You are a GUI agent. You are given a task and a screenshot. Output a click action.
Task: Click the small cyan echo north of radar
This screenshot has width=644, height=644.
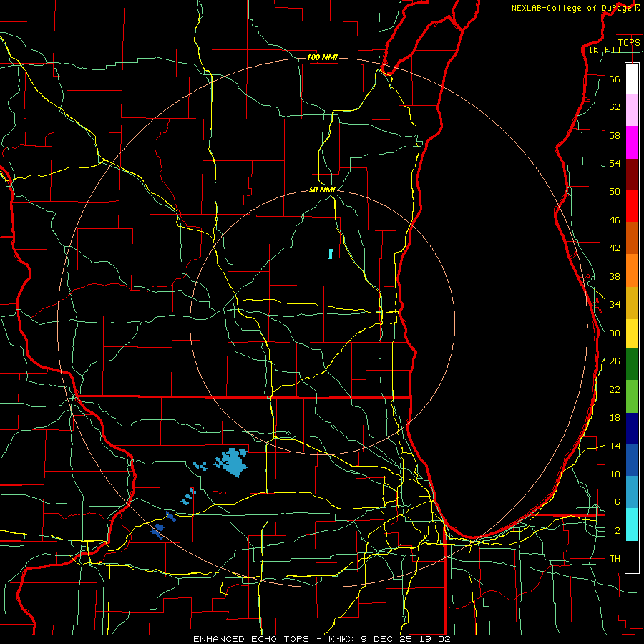point(330,253)
